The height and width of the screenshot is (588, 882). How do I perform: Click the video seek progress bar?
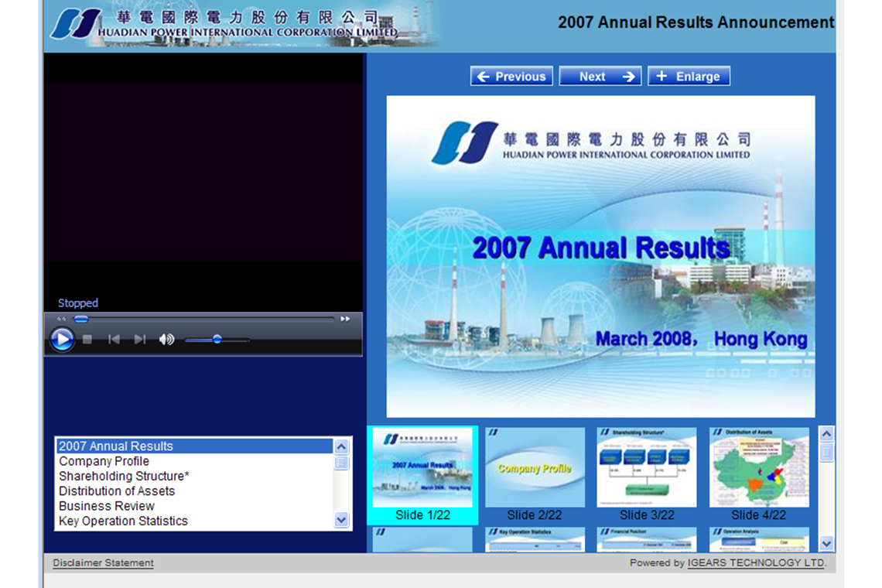[205, 319]
